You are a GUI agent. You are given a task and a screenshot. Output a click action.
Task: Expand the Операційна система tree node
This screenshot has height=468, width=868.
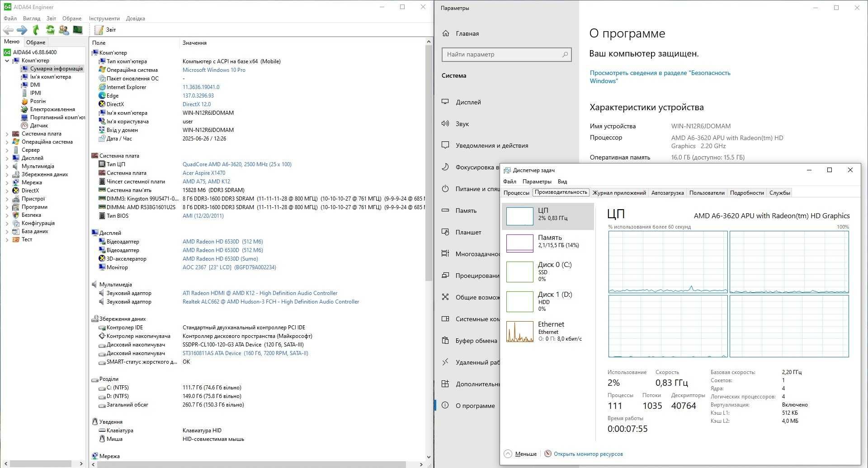[7, 142]
